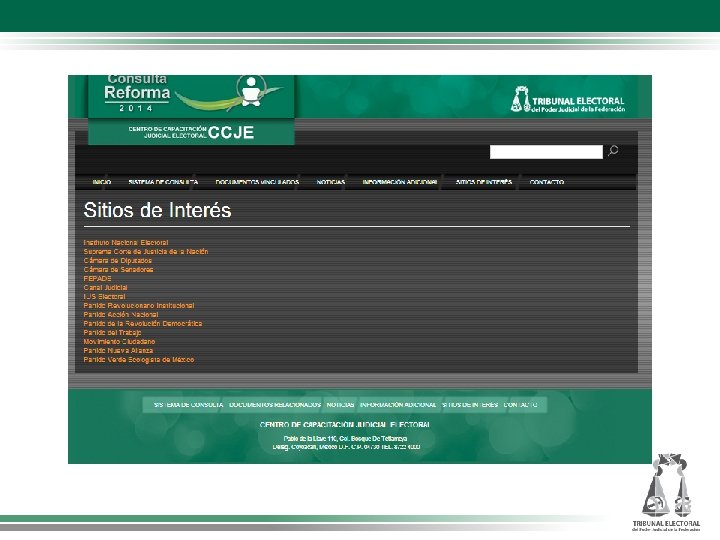The height and width of the screenshot is (540, 720).
Task: Click footer Información Adicional link
Action: click(398, 405)
